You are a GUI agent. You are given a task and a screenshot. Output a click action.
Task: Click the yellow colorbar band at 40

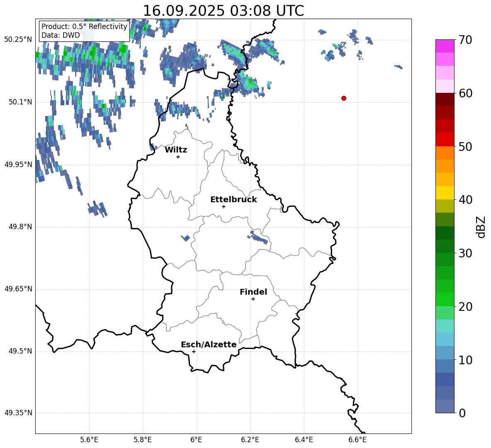[445, 193]
